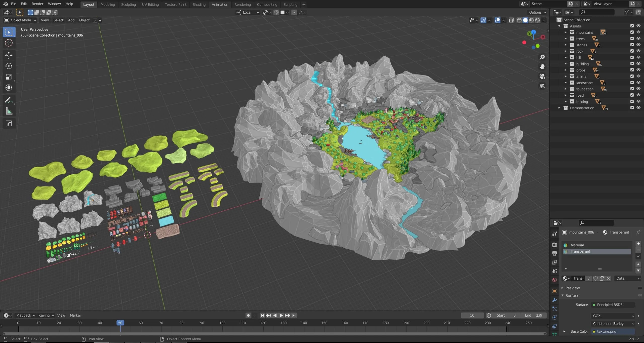The height and width of the screenshot is (343, 644).
Task: Jump to the start frame
Action: [262, 315]
